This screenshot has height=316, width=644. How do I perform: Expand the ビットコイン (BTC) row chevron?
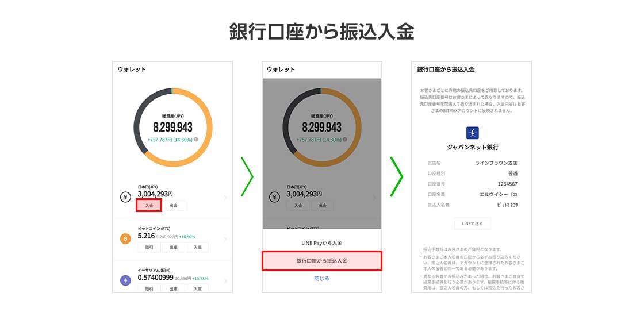pyautogui.click(x=225, y=239)
